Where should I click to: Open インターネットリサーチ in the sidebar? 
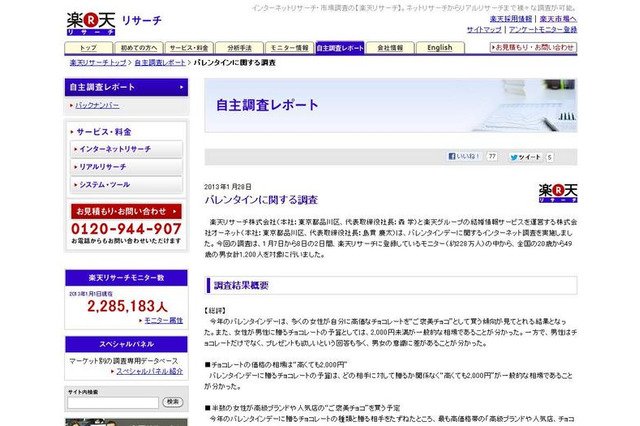(x=127, y=149)
